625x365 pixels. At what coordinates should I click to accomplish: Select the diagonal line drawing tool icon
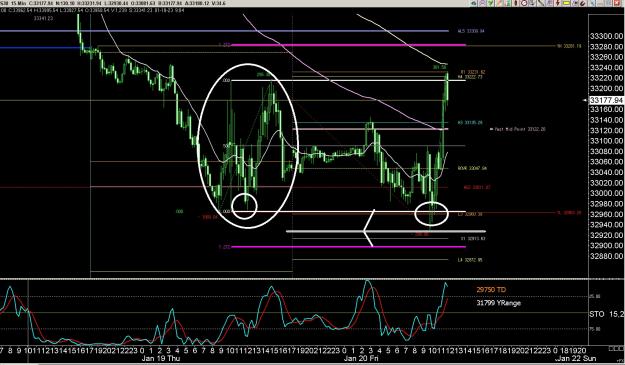click(540, 3)
